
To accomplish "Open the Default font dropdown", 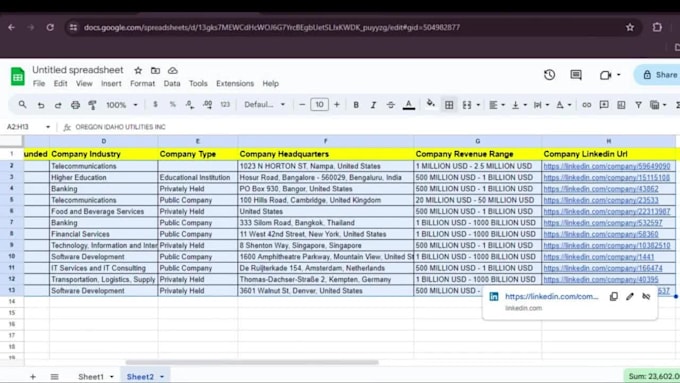I will pyautogui.click(x=265, y=105).
